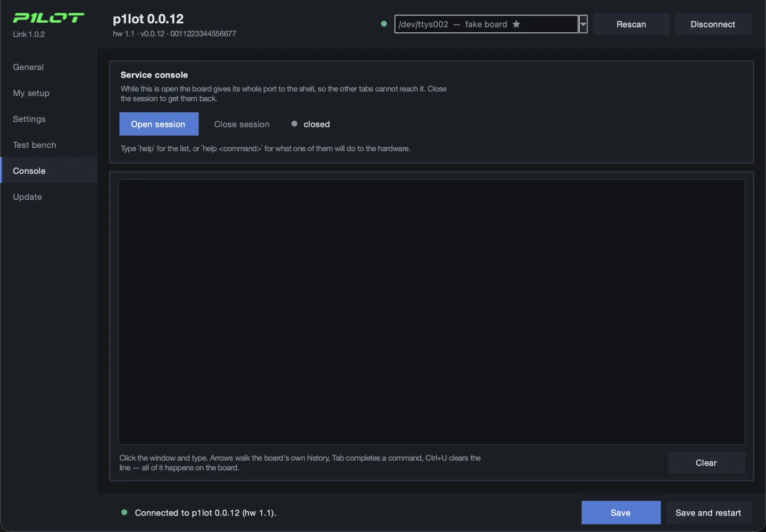Open the Test bench tab
Image resolution: width=766 pixels, height=532 pixels.
tap(49, 145)
